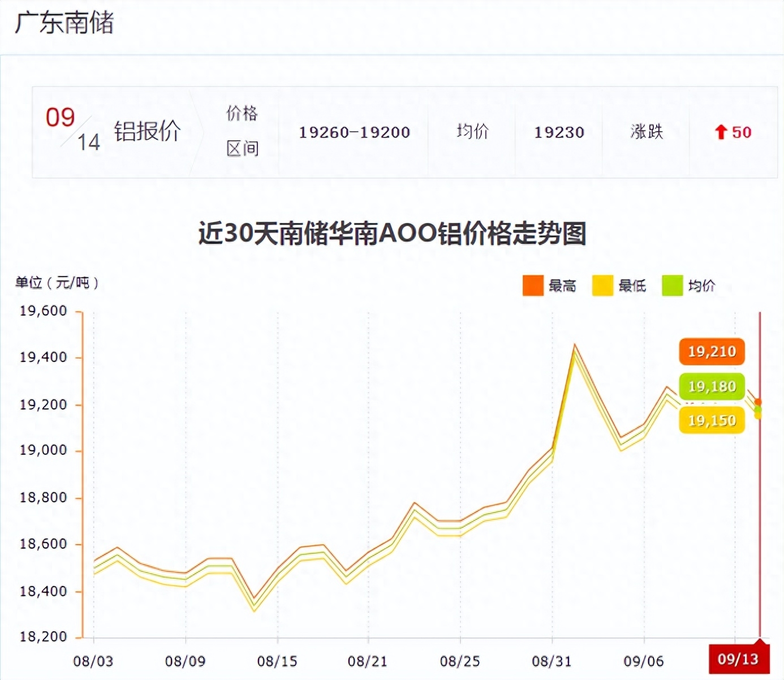Screen dimensions: 784x680
Task: Click the 广东南储 title
Action: click(64, 23)
